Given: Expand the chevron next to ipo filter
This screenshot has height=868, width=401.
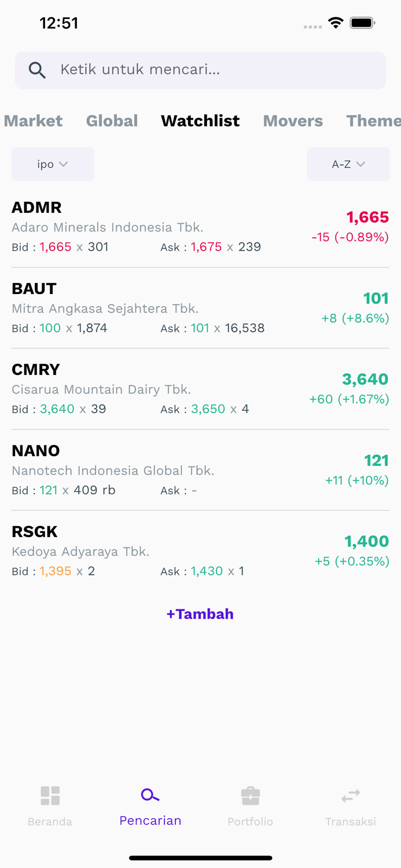Looking at the screenshot, I should tap(65, 164).
